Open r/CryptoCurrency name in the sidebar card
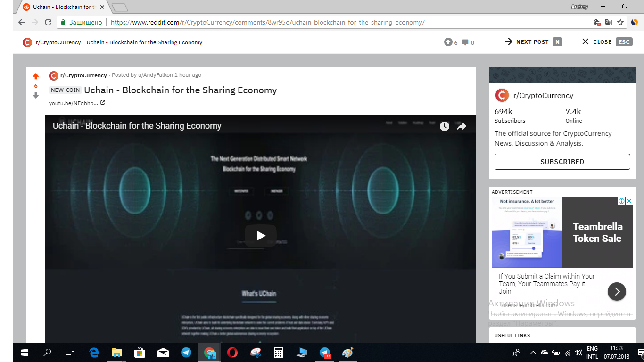 (543, 96)
